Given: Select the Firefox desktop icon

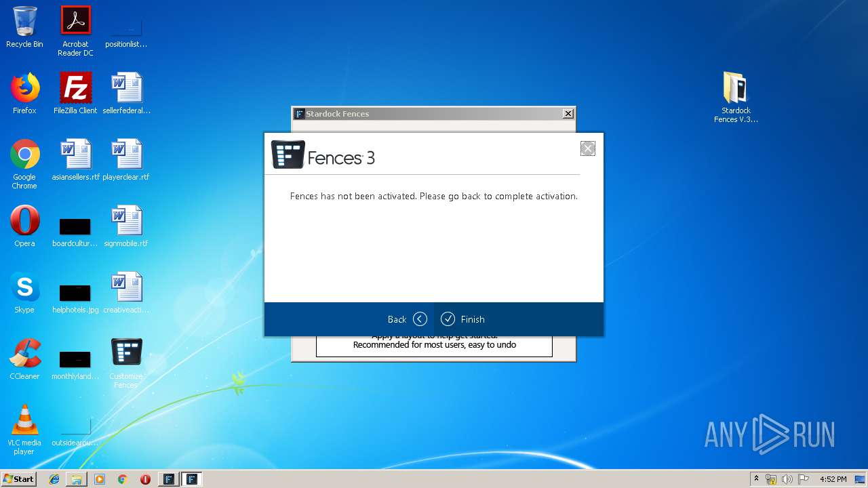Looking at the screenshot, I should (x=24, y=94).
